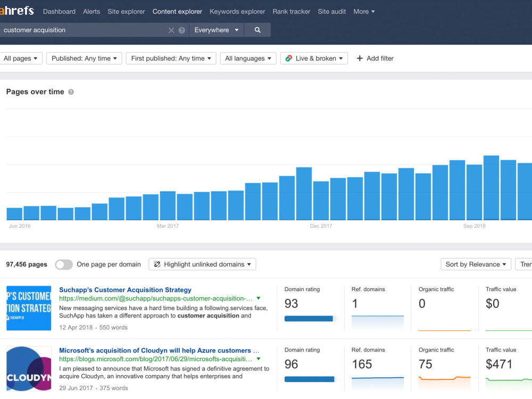Expand the URL arrow for the Microsoft result
Screen dimensions: 532x399
[x=259, y=359]
